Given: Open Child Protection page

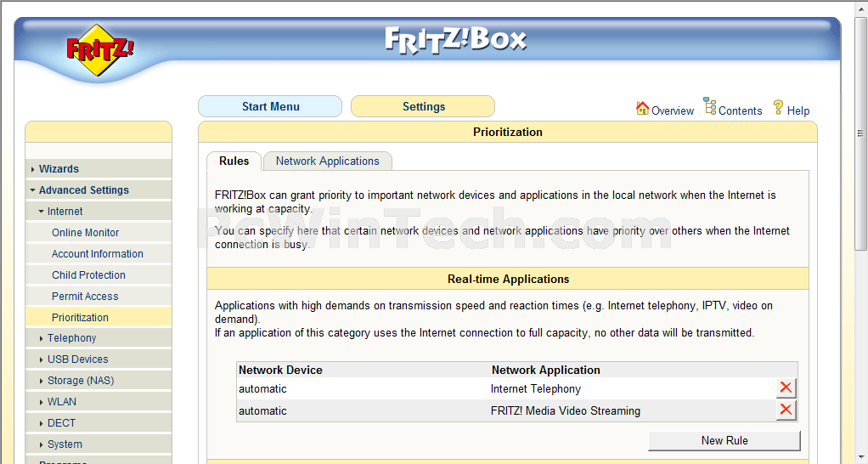Looking at the screenshot, I should [88, 275].
